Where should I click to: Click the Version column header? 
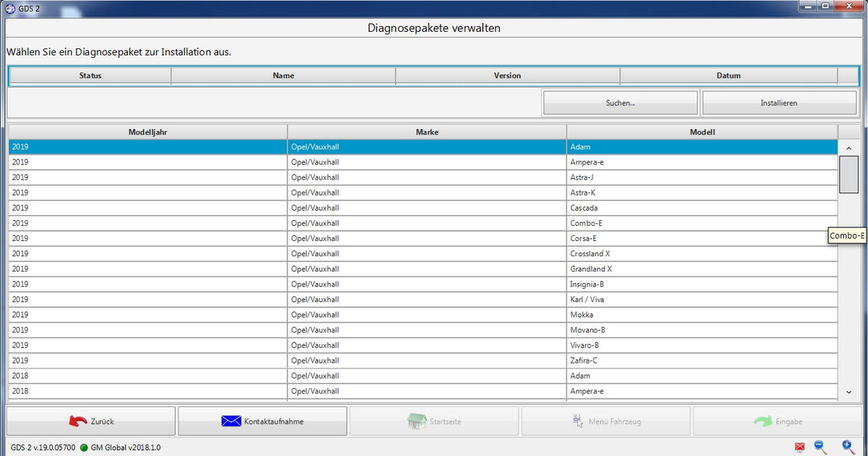click(x=507, y=75)
